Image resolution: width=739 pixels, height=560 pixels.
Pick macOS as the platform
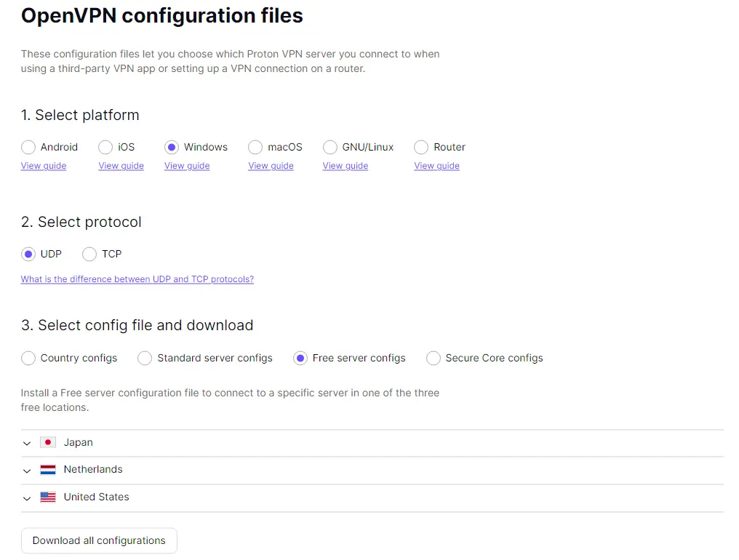click(255, 147)
